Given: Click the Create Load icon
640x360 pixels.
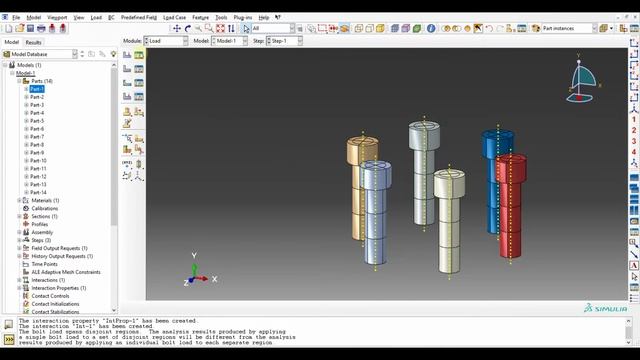Looking at the screenshot, I should pos(127,55).
